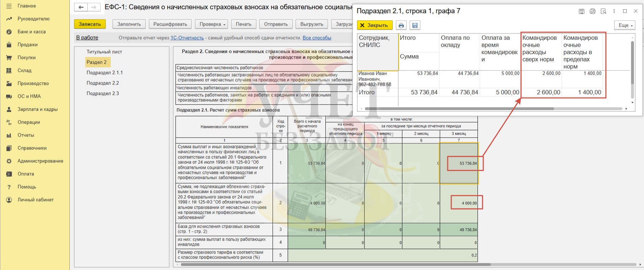Click the Администрирование gear icon
The width and height of the screenshot is (644, 270).
tap(9, 161)
